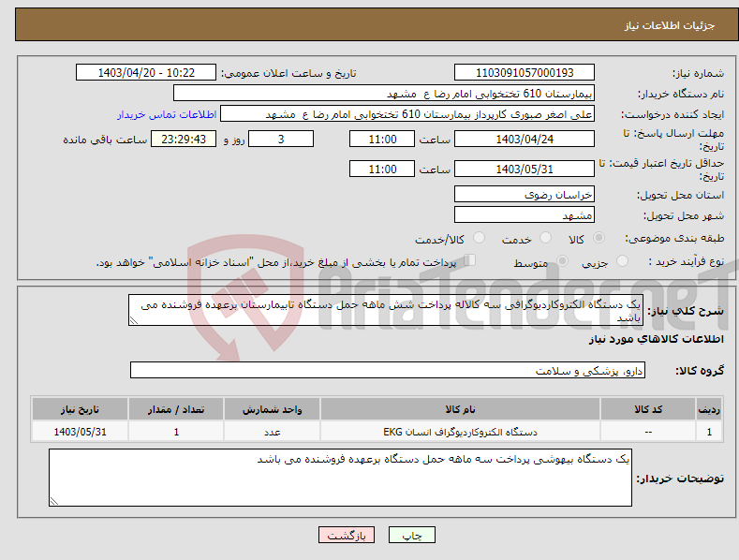Click the remaining time 23:29:43 field
Image resolution: width=739 pixels, height=560 pixels.
(x=184, y=139)
